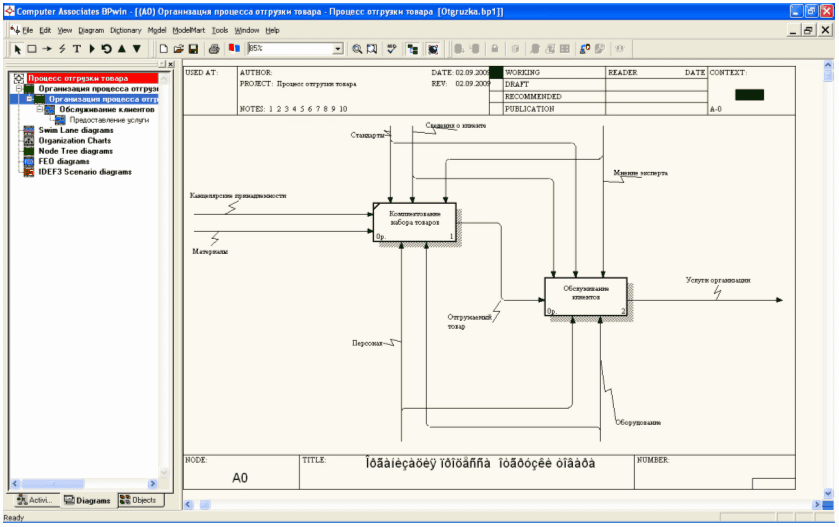The image size is (839, 527).
Task: Click explorer horizontal scrollbar right arrow
Action: 152,484
